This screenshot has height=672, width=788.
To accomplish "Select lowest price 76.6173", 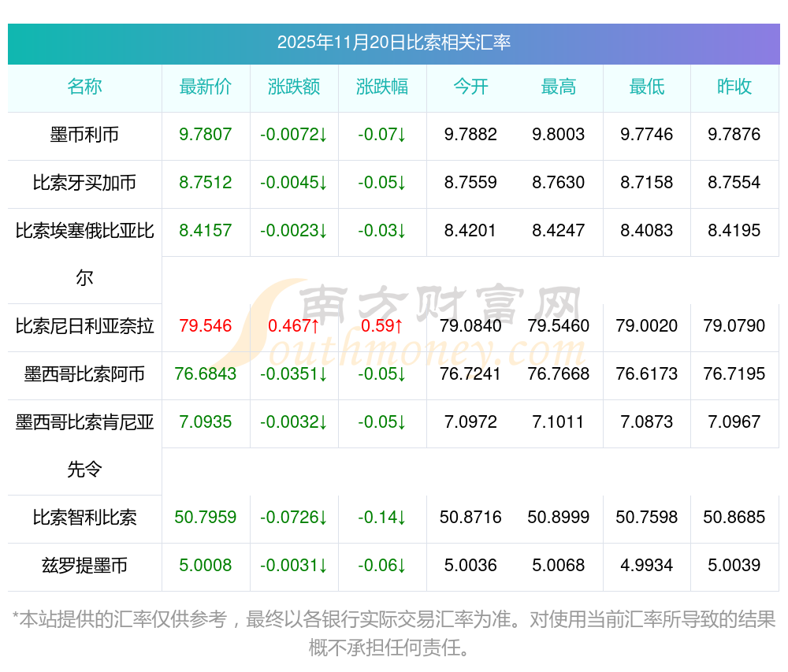I will tap(647, 373).
